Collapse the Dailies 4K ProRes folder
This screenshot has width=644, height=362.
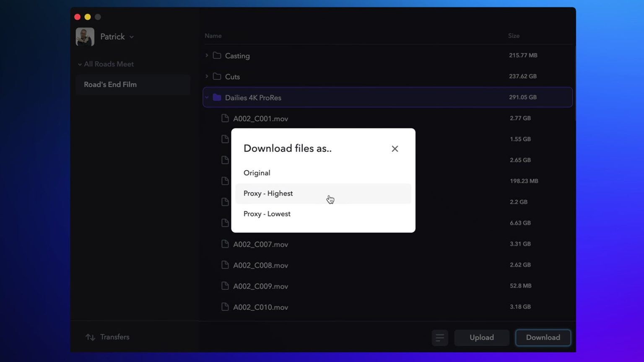[207, 97]
